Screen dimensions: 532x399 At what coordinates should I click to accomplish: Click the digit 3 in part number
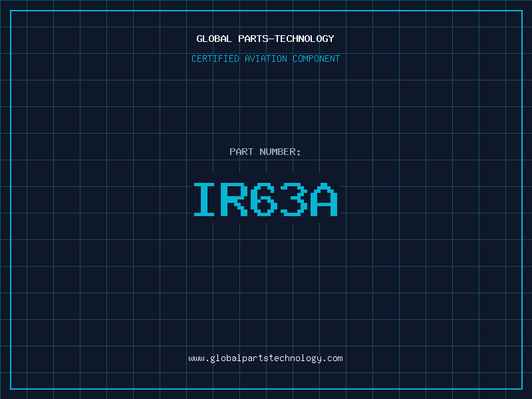[295, 199]
